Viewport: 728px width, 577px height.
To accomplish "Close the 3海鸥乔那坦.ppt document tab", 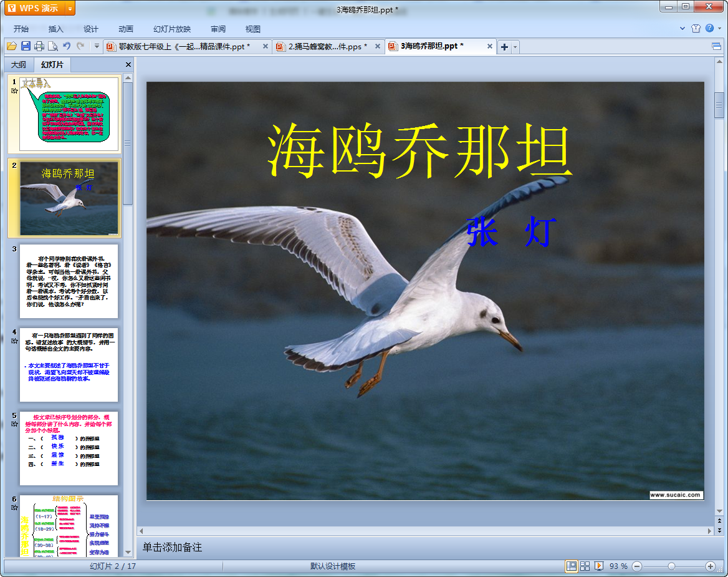I will pos(489,46).
